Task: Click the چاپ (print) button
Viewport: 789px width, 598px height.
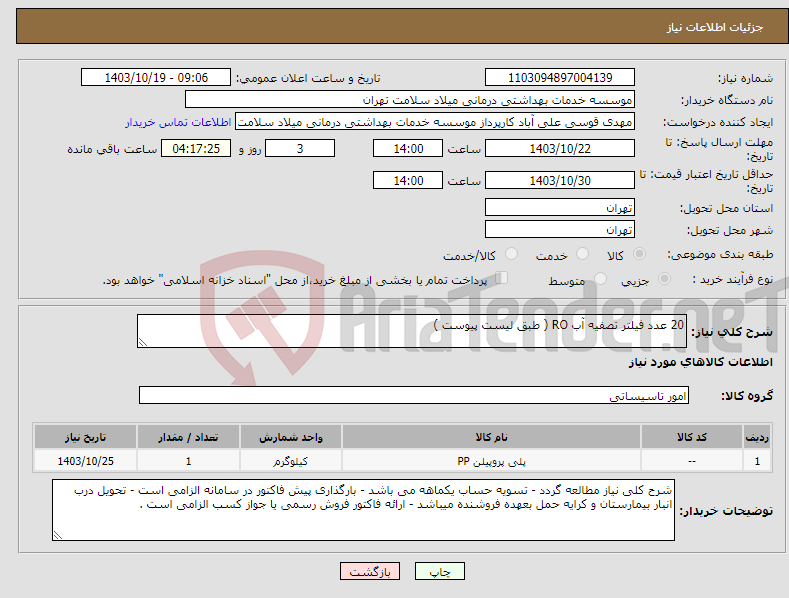Action: pos(439,571)
